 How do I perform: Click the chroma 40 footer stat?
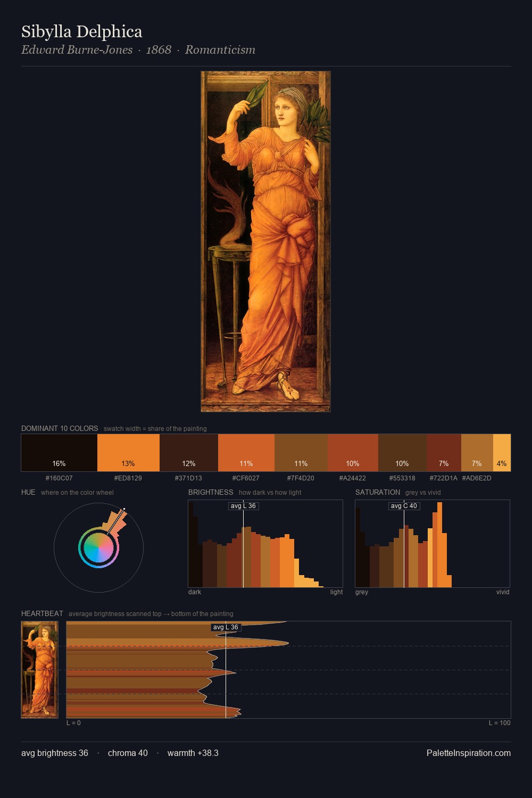coord(128,753)
